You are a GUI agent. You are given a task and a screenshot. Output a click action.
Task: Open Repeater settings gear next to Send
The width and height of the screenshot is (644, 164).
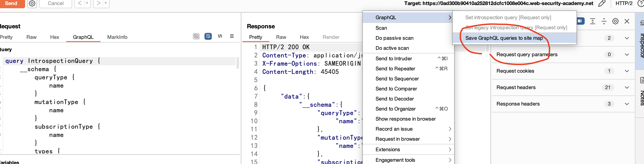pos(32,3)
